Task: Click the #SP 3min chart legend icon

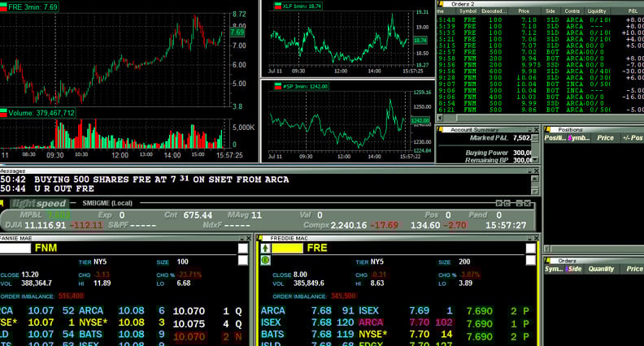Action: coord(277,86)
